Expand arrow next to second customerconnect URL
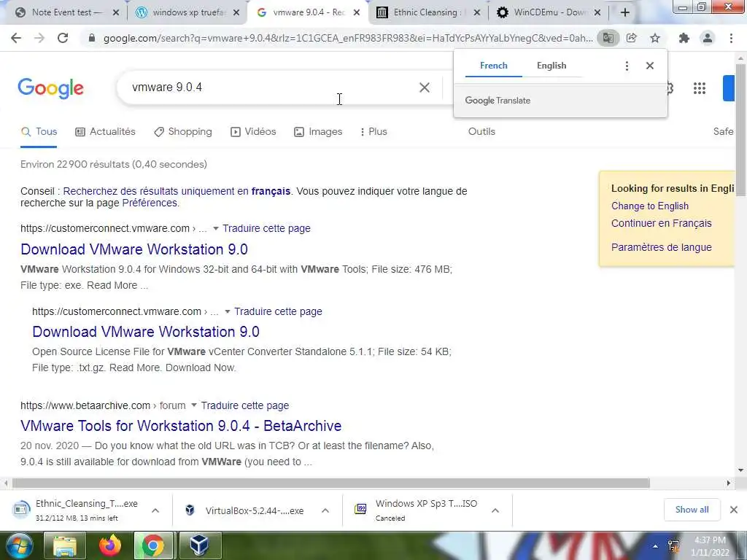Viewport: 747px width, 560px height. 228,312
